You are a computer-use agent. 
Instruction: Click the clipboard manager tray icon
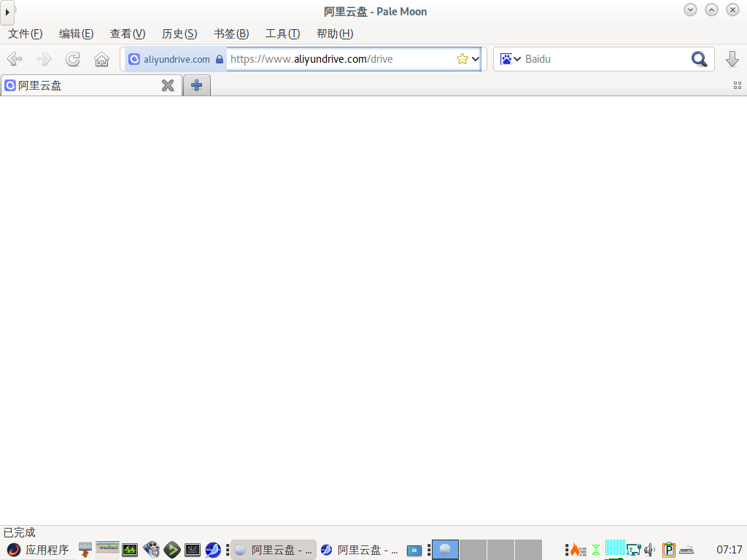tap(668, 550)
